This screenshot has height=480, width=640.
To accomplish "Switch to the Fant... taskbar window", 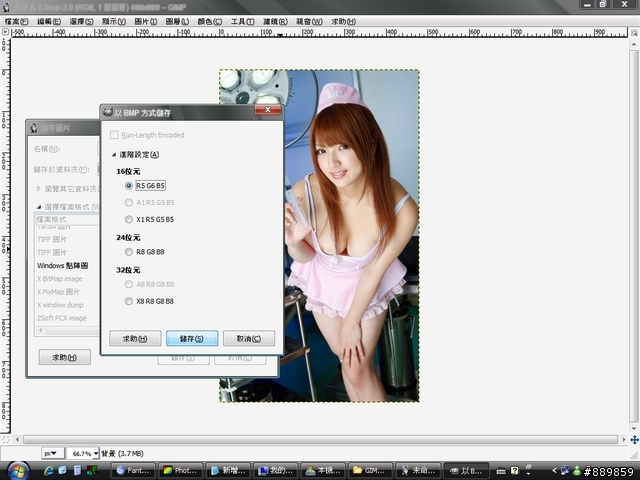I will tap(133, 471).
